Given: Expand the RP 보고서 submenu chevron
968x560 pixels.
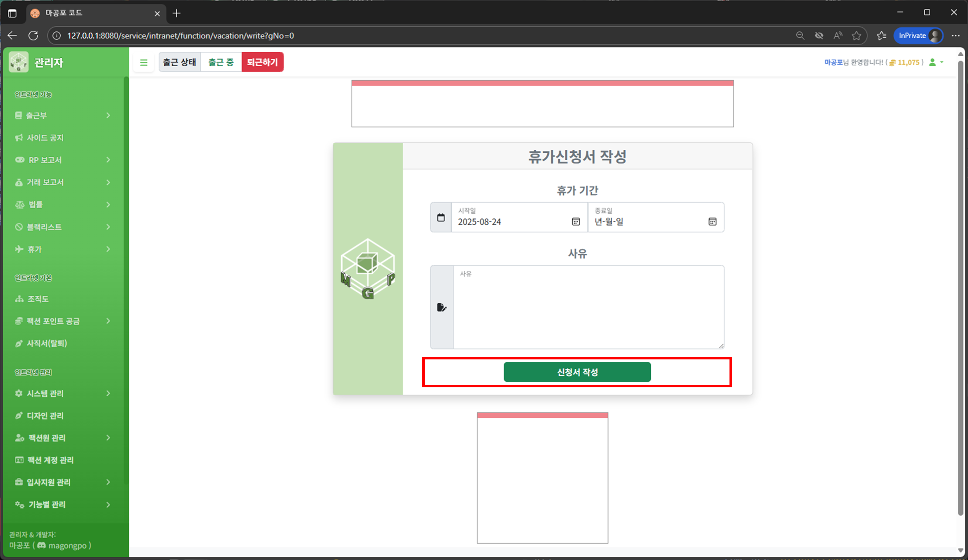Looking at the screenshot, I should (x=108, y=160).
